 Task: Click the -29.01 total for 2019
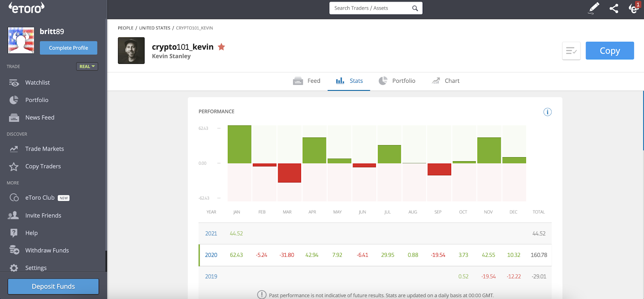(x=539, y=276)
